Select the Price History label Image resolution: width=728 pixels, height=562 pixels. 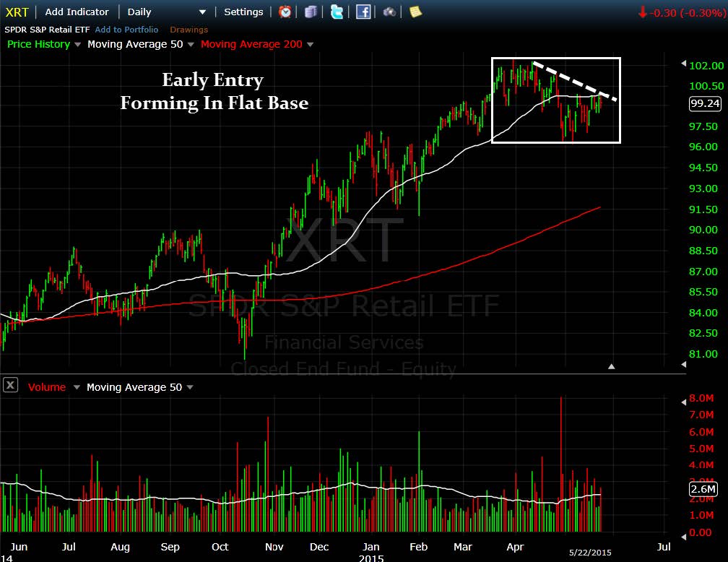point(38,44)
